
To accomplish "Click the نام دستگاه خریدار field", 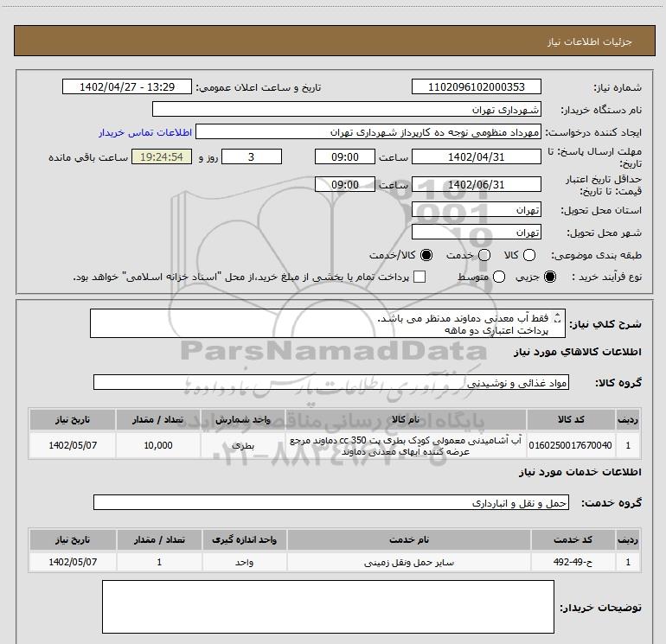I will click(x=347, y=109).
